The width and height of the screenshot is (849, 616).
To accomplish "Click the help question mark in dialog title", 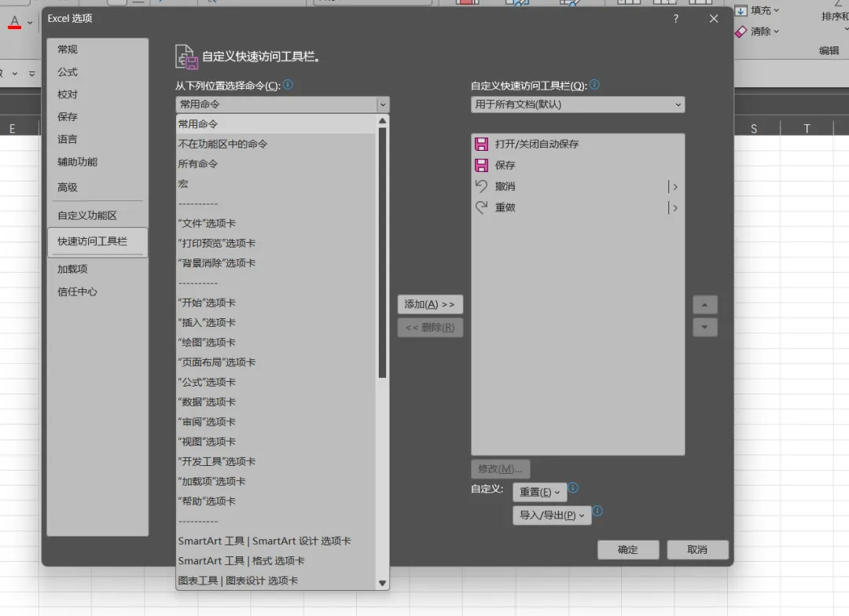I will (676, 19).
